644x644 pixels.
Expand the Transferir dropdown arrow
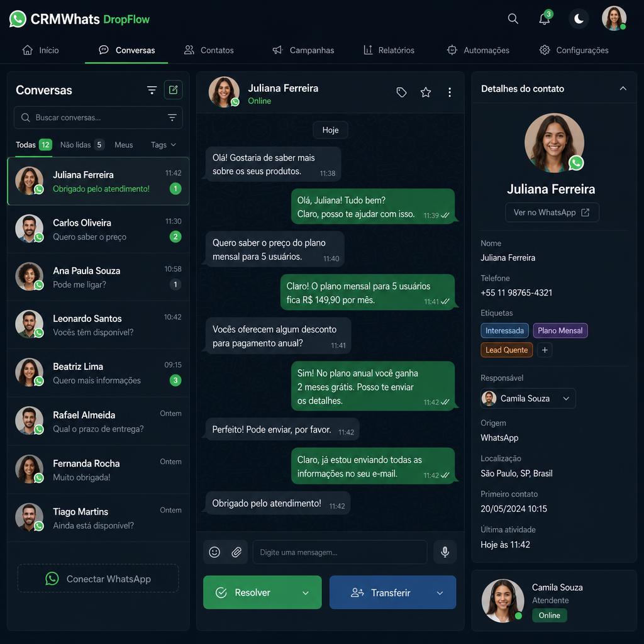(x=440, y=592)
